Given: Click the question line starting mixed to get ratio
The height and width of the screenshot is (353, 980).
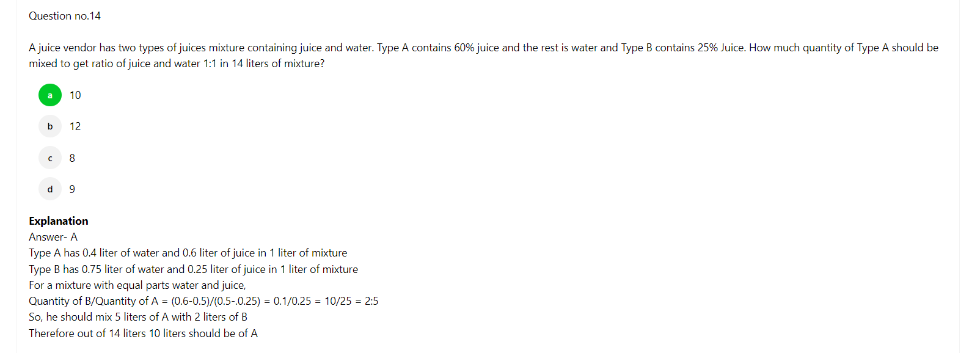Looking at the screenshot, I should coord(177,64).
